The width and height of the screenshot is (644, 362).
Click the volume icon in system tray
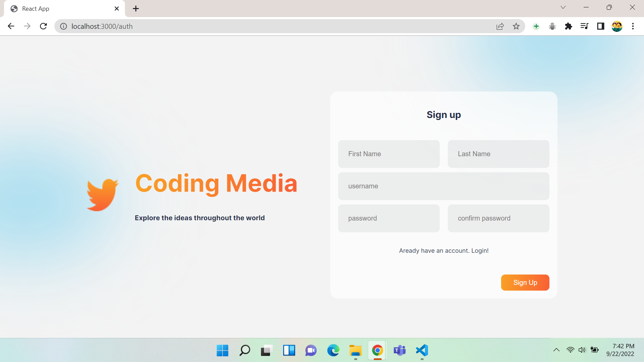(x=582, y=350)
